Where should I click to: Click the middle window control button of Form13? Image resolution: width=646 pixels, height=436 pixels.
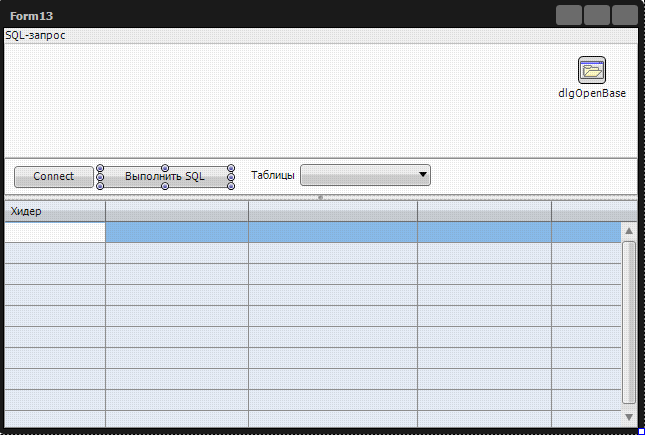[x=597, y=15]
